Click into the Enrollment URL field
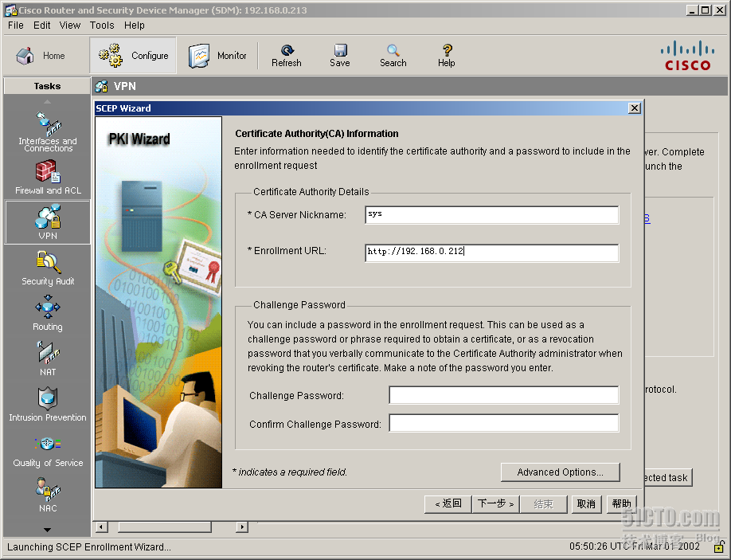The image size is (731, 560). 492,253
